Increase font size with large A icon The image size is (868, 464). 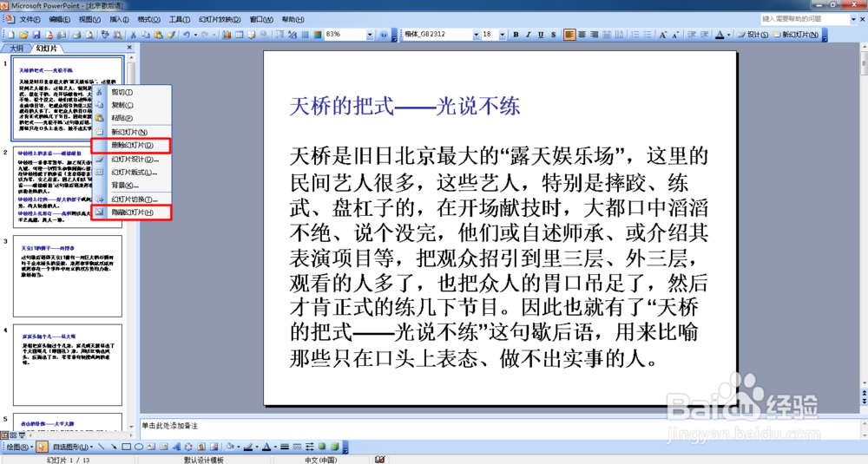point(662,35)
